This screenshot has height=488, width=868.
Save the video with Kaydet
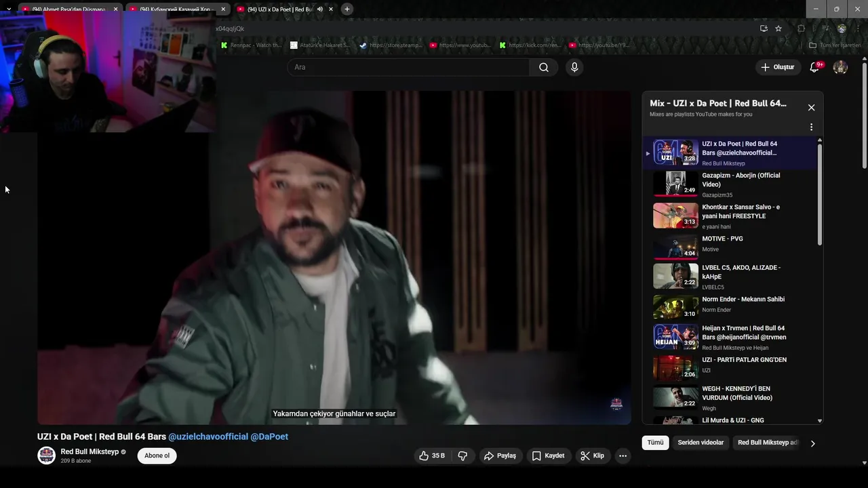548,455
